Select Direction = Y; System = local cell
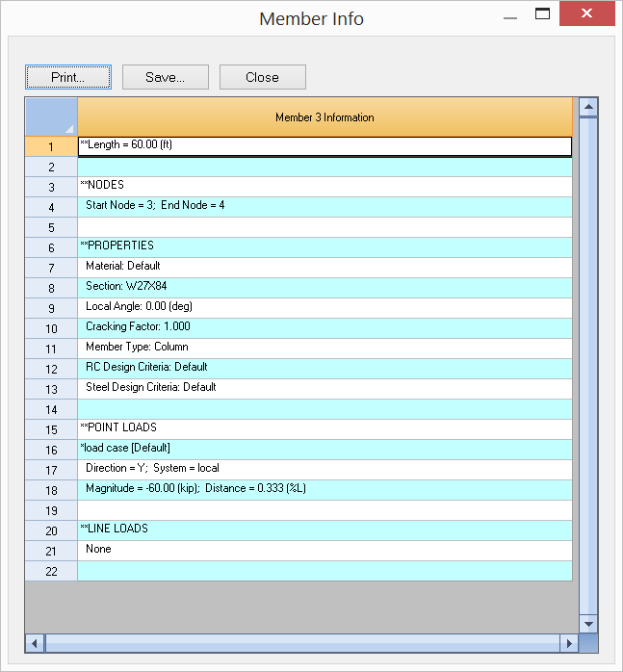 click(324, 470)
